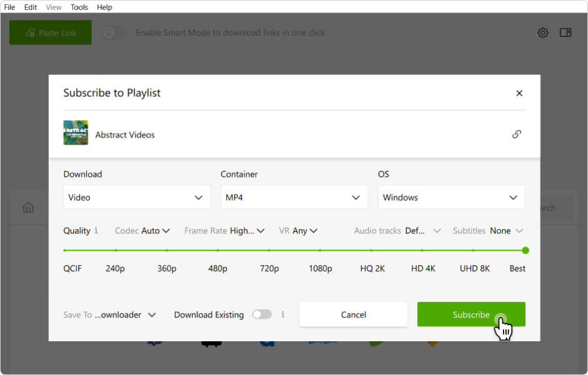The height and width of the screenshot is (375, 588).
Task: Open the settings gear icon
Action: tap(543, 32)
